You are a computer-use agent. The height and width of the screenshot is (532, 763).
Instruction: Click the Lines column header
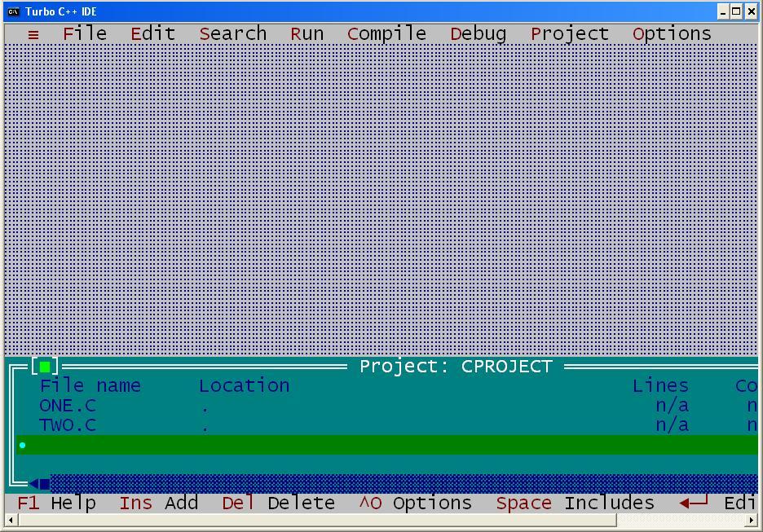pos(660,385)
